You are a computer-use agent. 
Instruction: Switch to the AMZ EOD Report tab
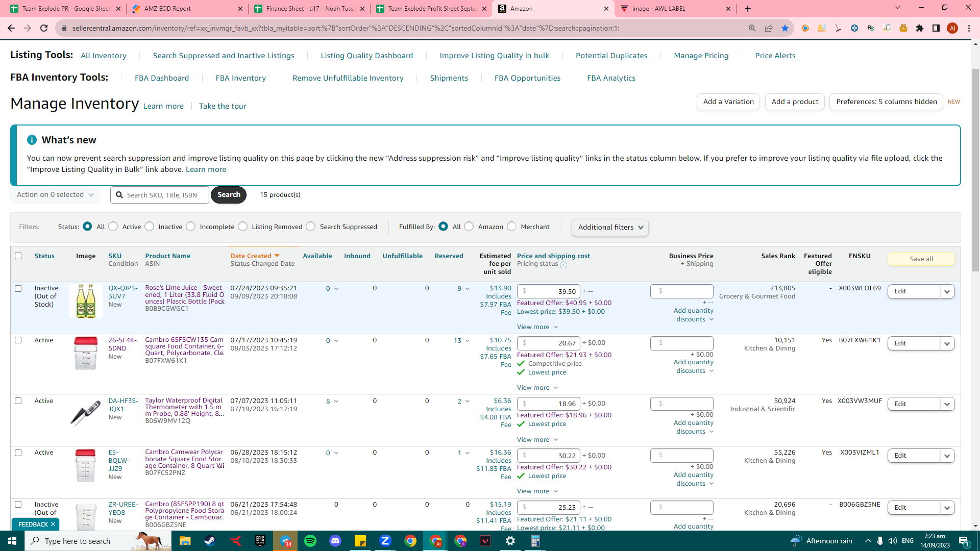click(186, 9)
